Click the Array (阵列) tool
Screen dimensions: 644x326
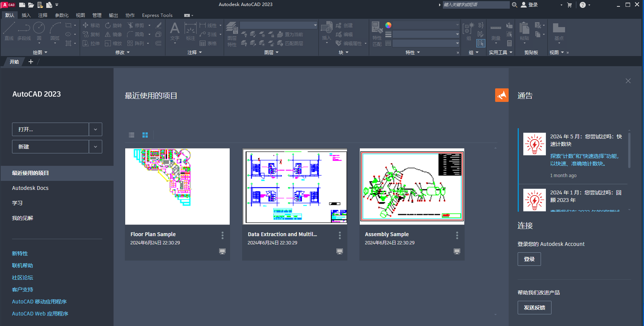pos(136,43)
